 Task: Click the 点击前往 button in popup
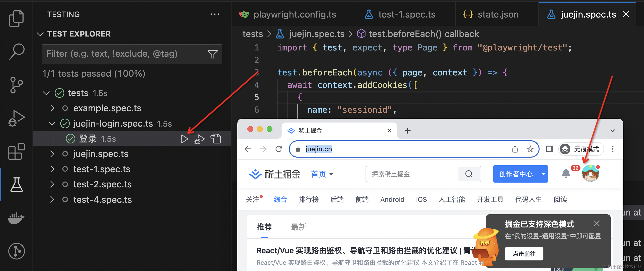tap(524, 254)
